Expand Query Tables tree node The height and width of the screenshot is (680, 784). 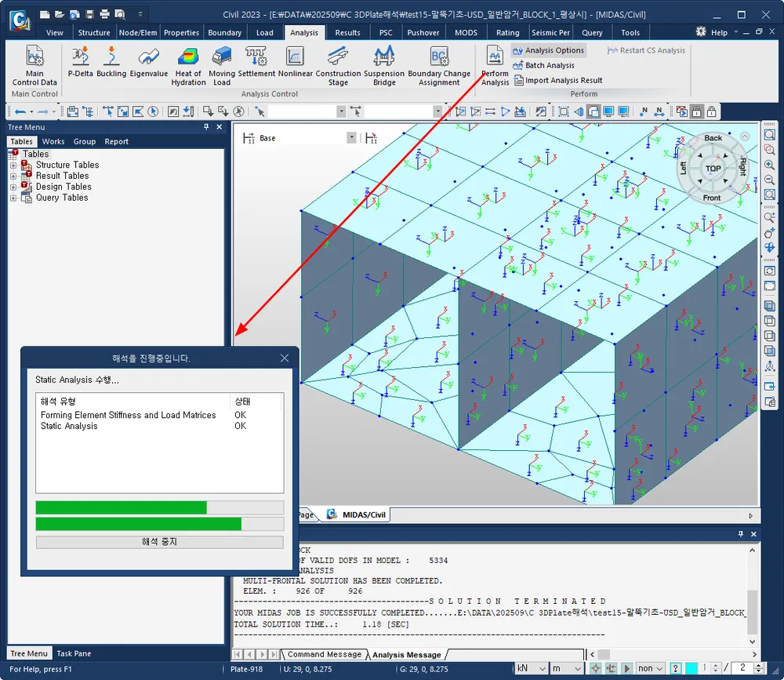[13, 198]
